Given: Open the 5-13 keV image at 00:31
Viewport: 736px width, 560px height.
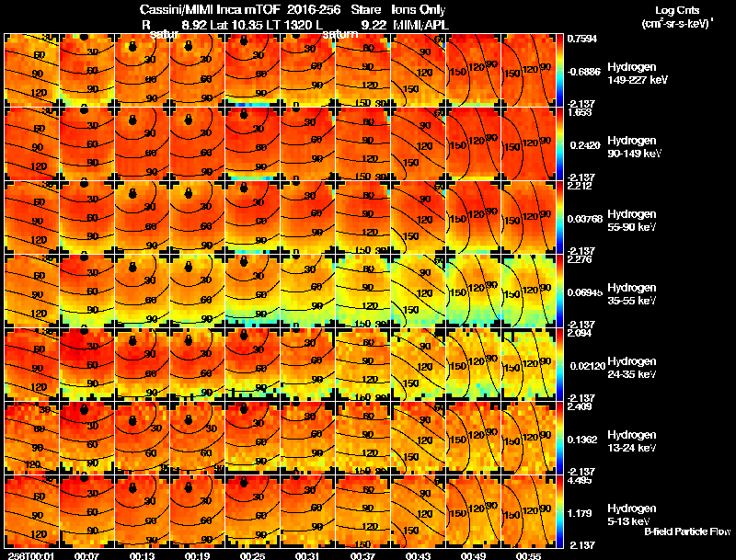Looking at the screenshot, I should coord(308,511).
